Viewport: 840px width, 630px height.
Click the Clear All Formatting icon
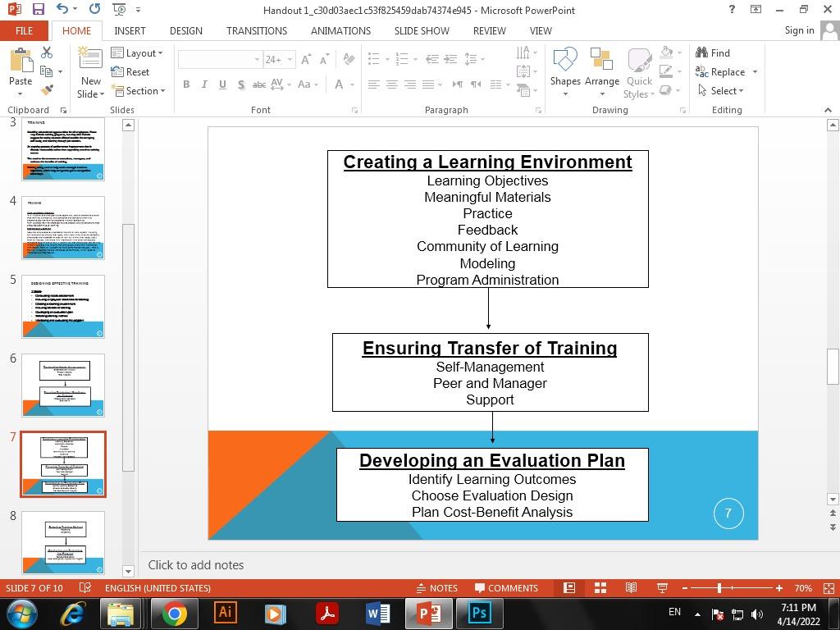click(x=348, y=59)
